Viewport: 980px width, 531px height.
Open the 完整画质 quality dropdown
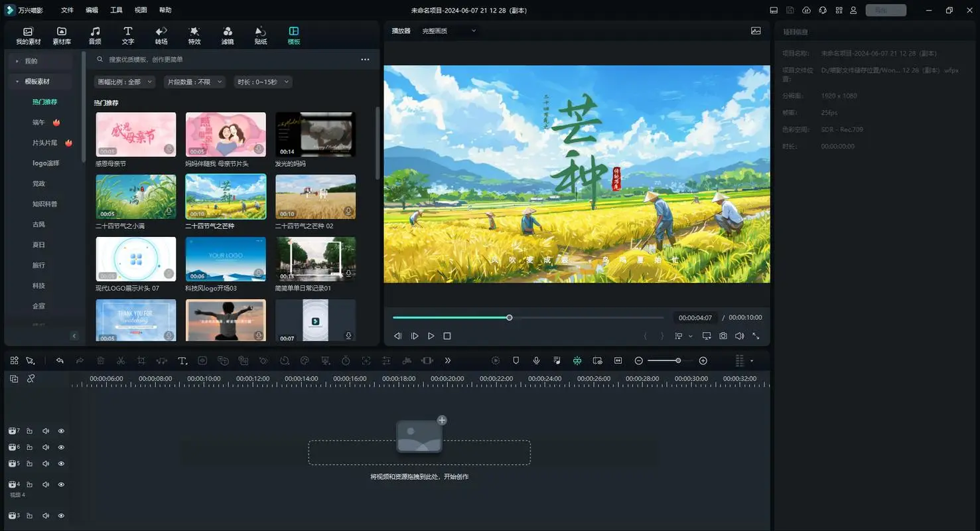tap(449, 31)
